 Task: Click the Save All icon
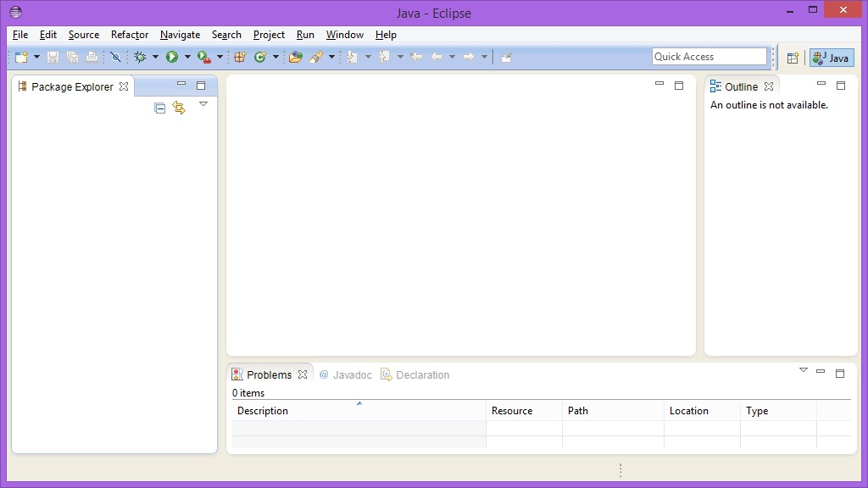click(73, 57)
